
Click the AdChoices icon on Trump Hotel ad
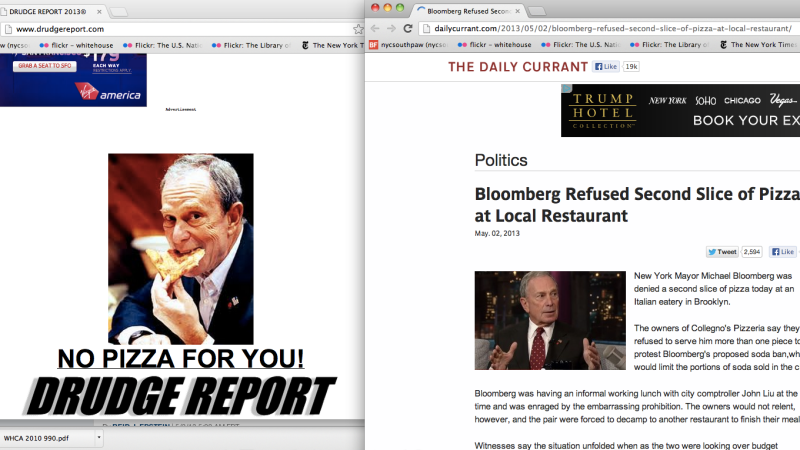pos(566,89)
